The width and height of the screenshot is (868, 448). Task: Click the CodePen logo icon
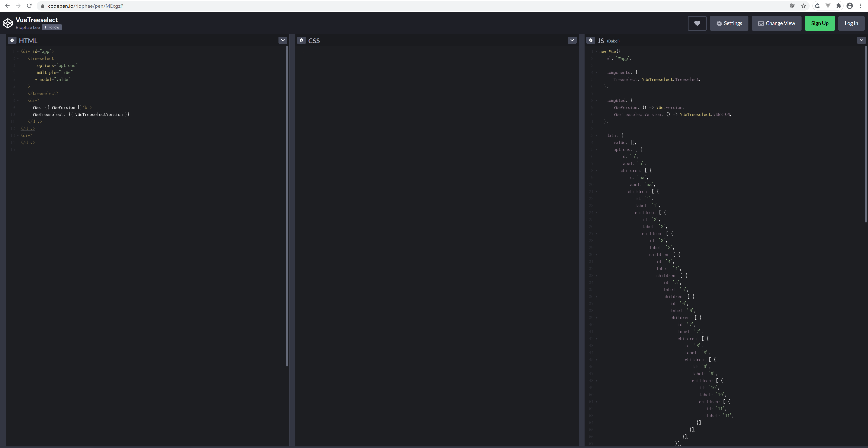point(8,23)
